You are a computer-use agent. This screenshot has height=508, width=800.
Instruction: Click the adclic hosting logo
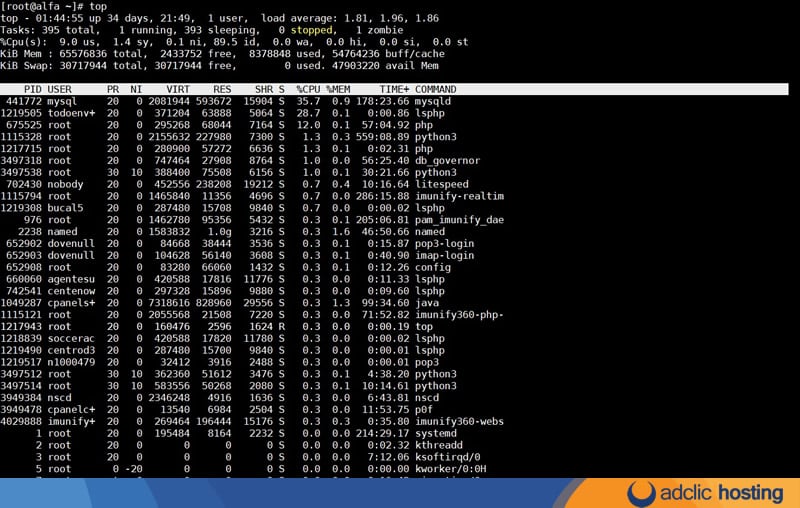pyautogui.click(x=705, y=493)
